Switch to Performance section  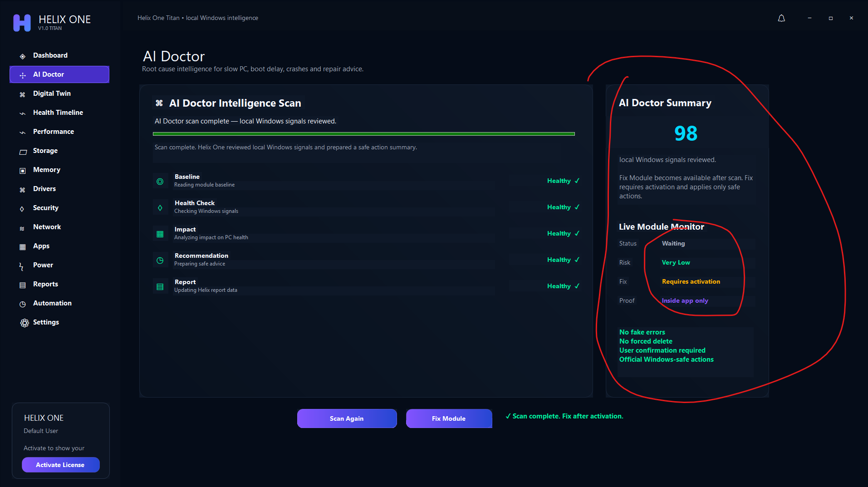tap(54, 132)
